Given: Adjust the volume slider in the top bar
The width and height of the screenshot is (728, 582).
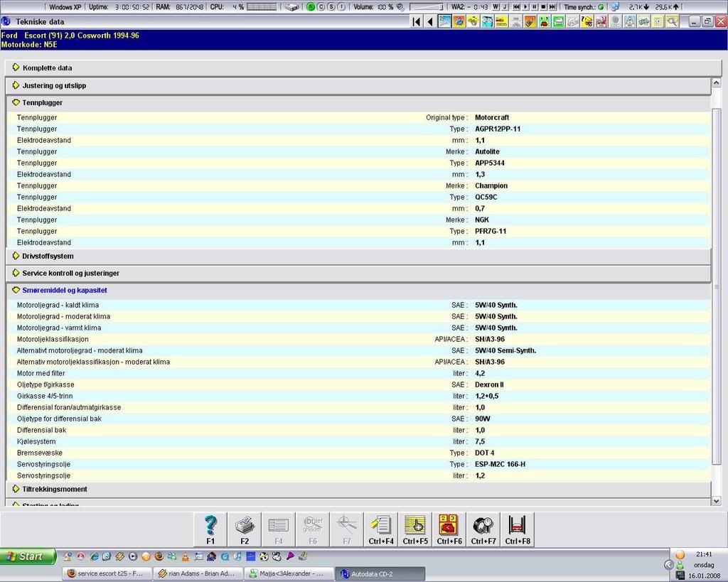Looking at the screenshot, I should point(427,7).
